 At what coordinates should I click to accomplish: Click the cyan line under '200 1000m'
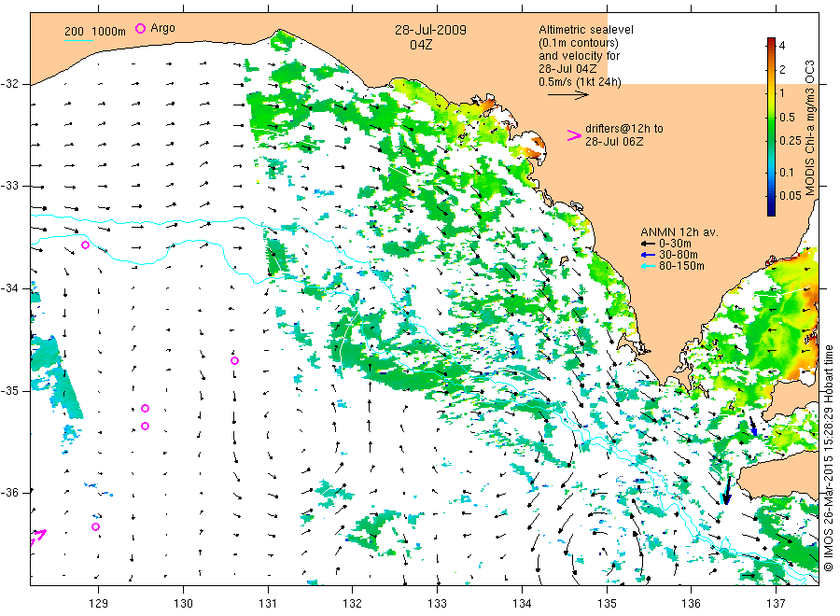78,40
